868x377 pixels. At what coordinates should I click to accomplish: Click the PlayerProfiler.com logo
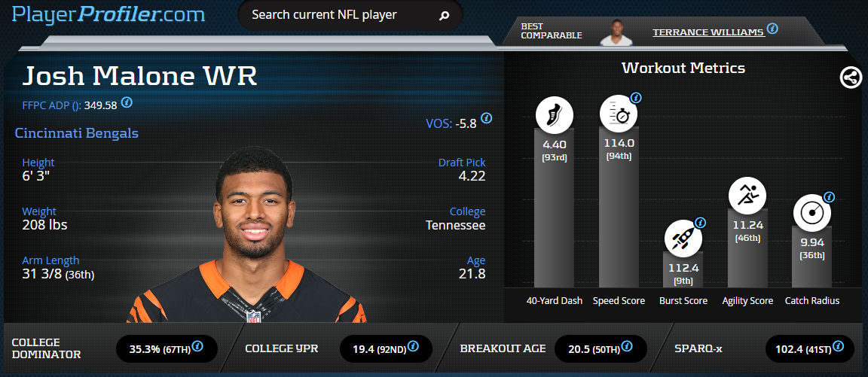tap(108, 14)
